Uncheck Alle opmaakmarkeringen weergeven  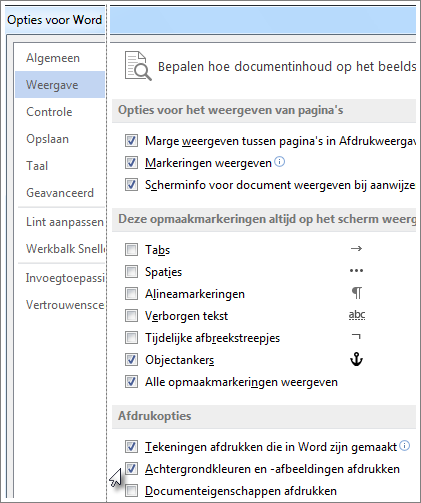[x=131, y=381]
